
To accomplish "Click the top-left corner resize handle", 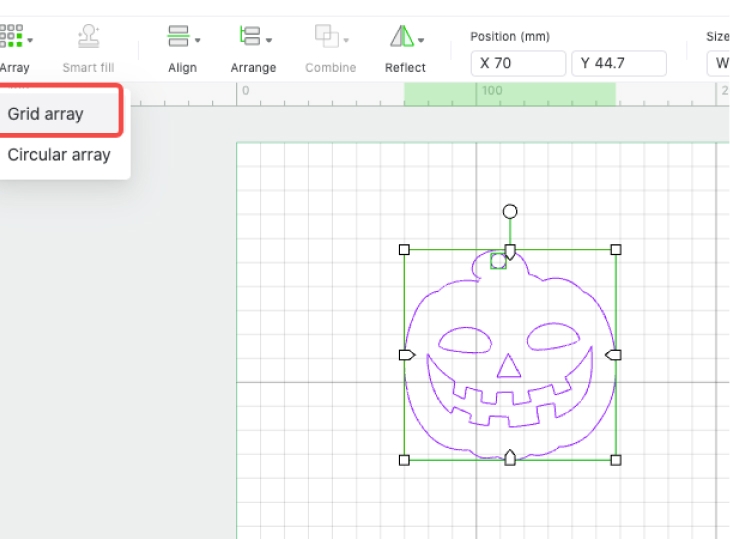I will [404, 249].
